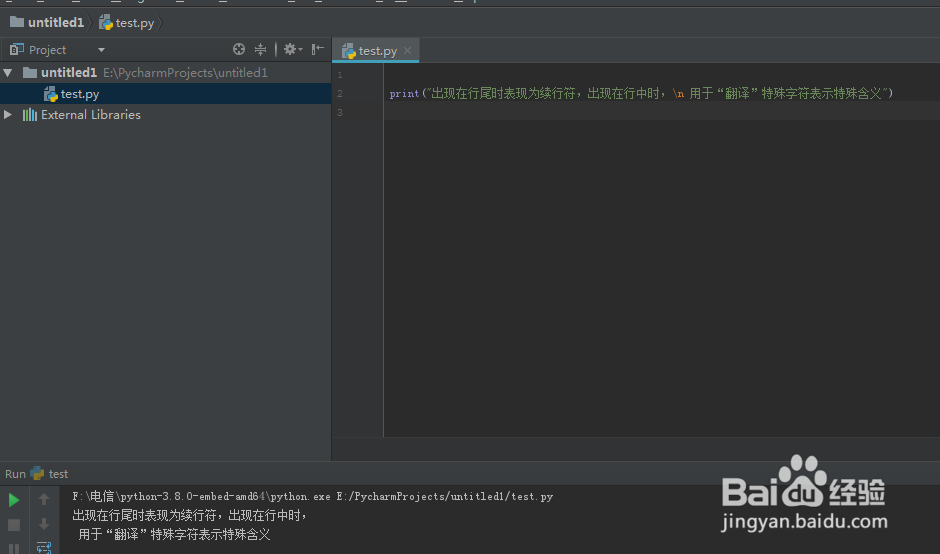Image resolution: width=940 pixels, height=554 pixels.
Task: Click the Pause output icon in Run panel
Action: [x=14, y=549]
